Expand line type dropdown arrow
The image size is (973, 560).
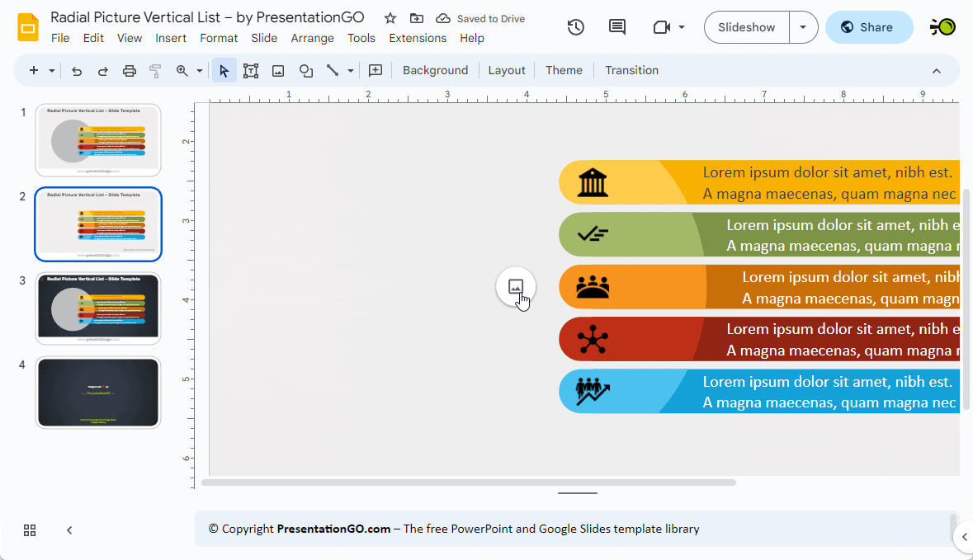click(351, 71)
